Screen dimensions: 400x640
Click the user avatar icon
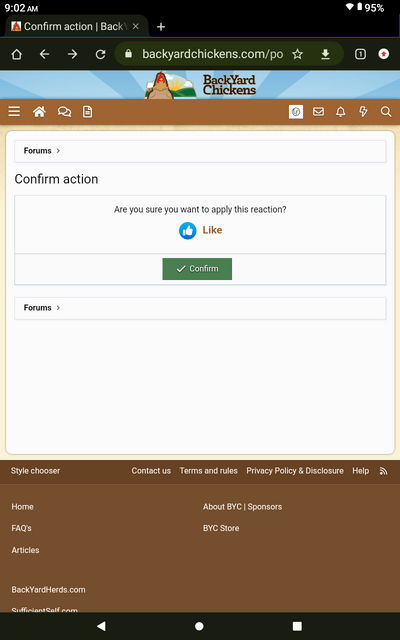(x=296, y=111)
